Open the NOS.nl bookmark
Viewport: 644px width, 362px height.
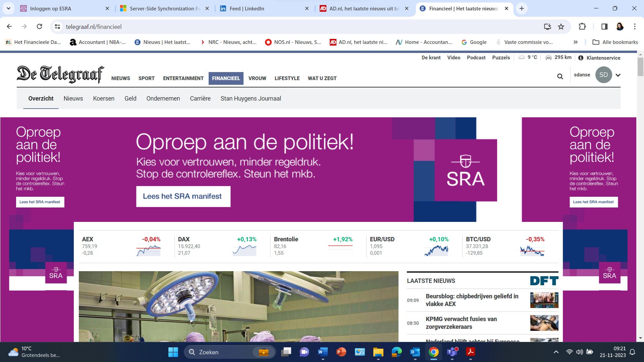tap(293, 42)
